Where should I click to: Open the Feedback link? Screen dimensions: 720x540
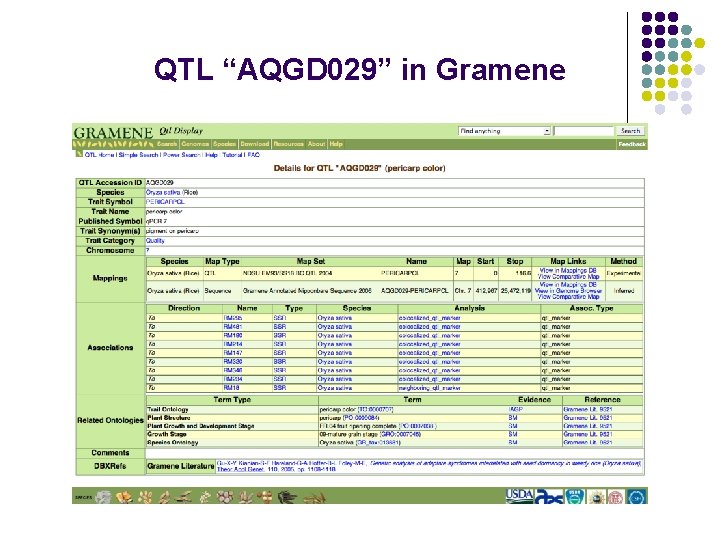[632, 144]
